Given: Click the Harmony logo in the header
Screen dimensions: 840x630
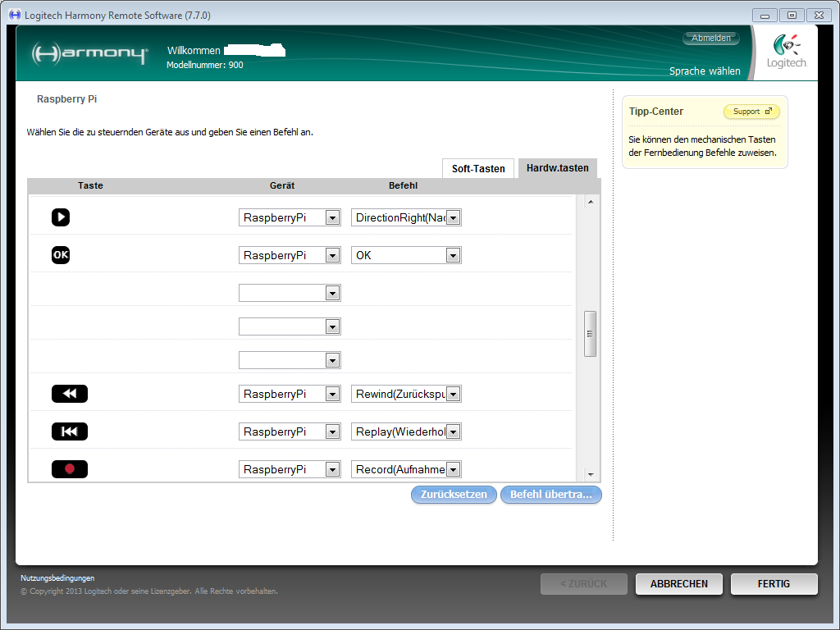Looking at the screenshot, I should click(89, 53).
